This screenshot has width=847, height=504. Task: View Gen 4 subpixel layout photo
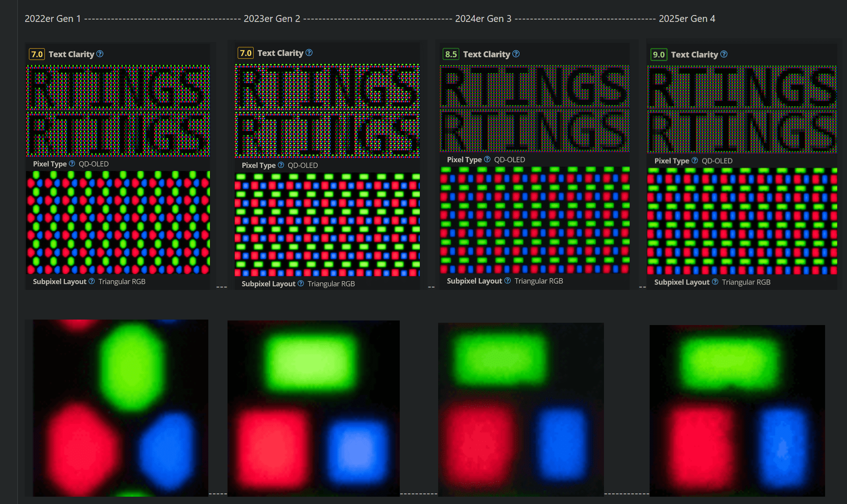[742, 221]
